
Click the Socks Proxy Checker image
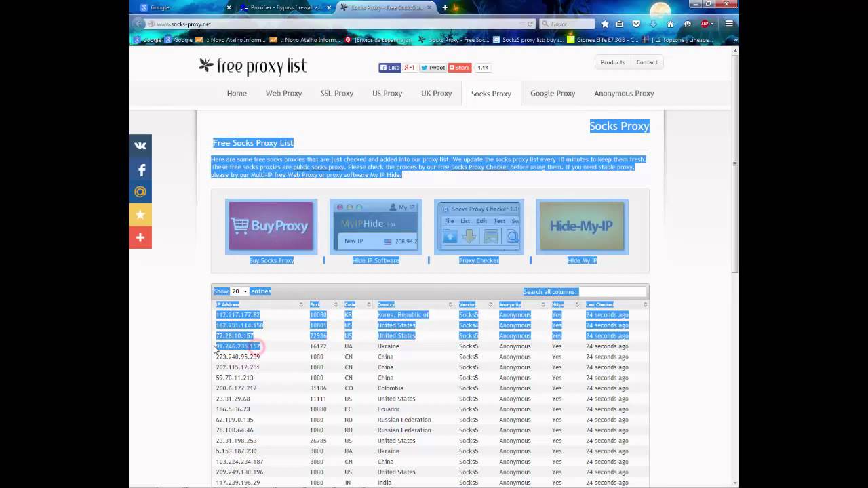[479, 226]
